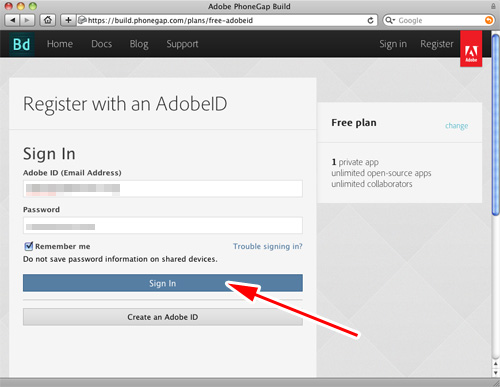The image size is (500, 387).
Task: Click the 'Register with an AdobeID' heading
Action: [x=125, y=104]
